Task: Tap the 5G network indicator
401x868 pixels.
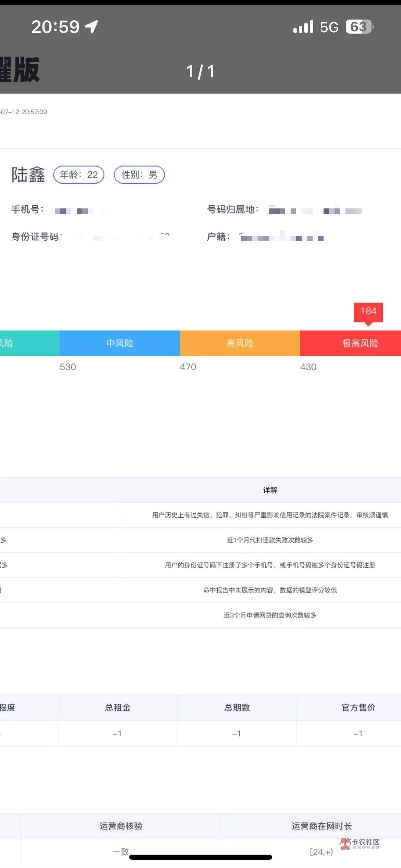Action: (329, 27)
